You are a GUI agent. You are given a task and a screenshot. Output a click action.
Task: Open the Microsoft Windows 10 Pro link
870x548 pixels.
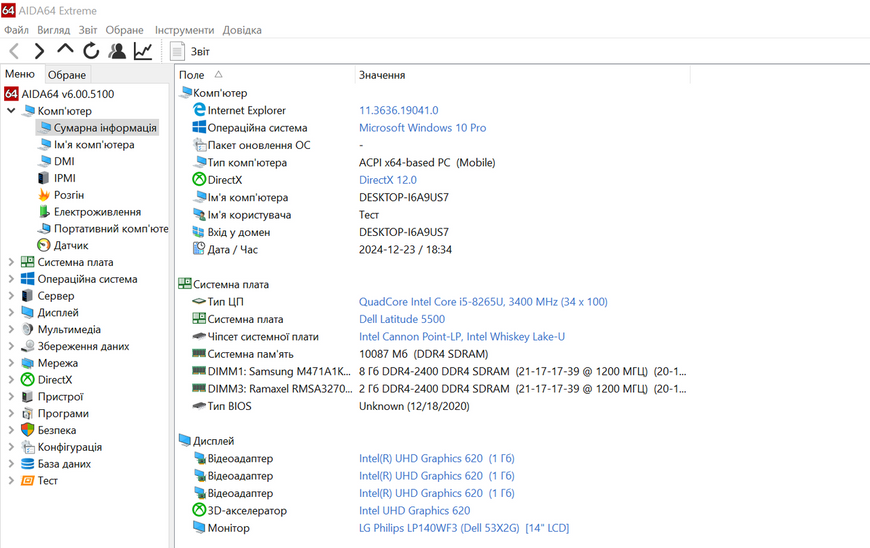pyautogui.click(x=422, y=128)
